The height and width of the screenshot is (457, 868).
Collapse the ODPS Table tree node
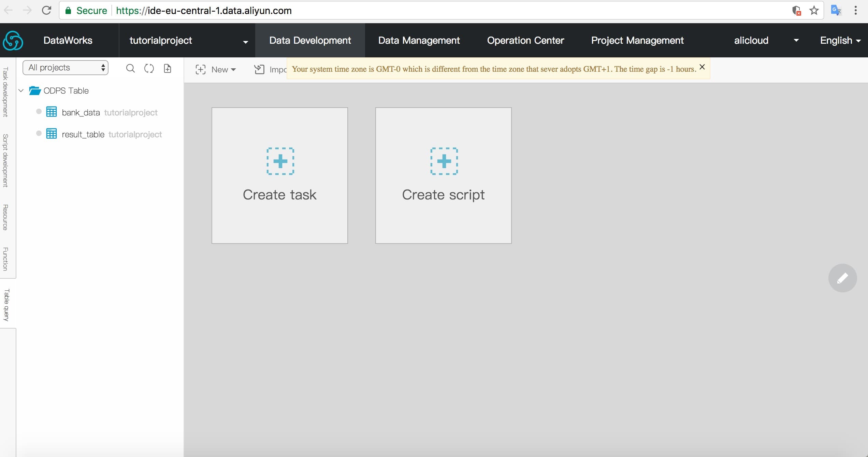(21, 91)
